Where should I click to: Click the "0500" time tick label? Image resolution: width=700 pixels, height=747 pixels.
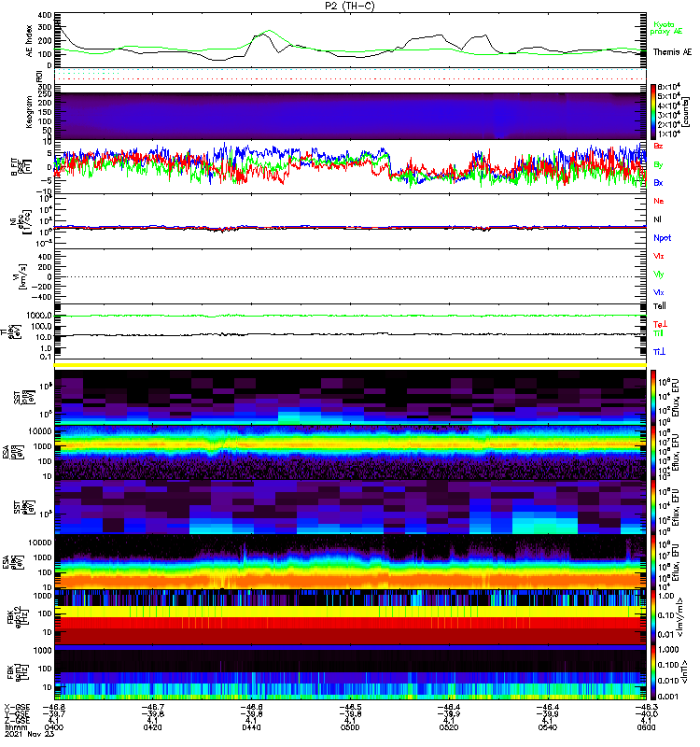point(350,727)
